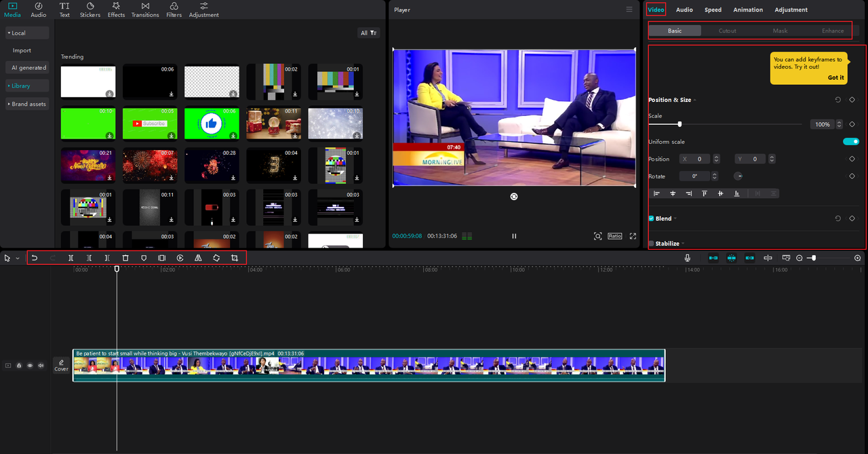Open the Stickers tab
868x454 pixels.
click(90, 10)
